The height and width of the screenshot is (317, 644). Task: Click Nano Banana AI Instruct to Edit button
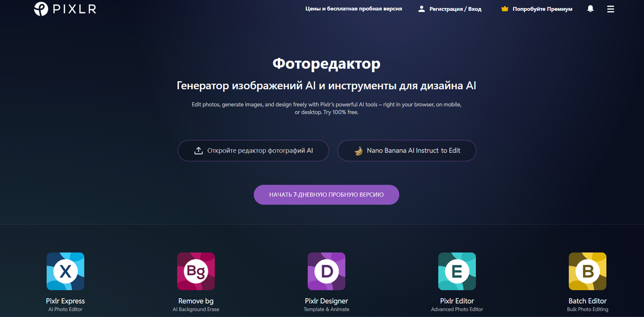tap(407, 151)
